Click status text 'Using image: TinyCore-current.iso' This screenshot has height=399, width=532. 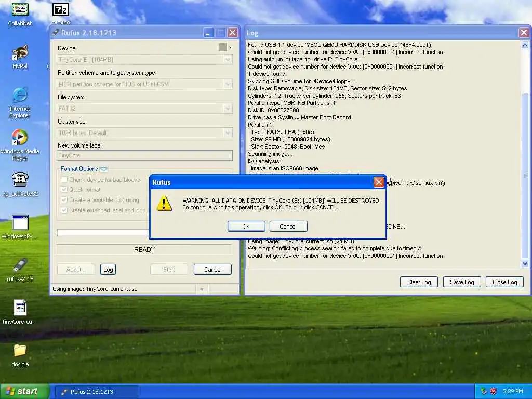coord(95,289)
